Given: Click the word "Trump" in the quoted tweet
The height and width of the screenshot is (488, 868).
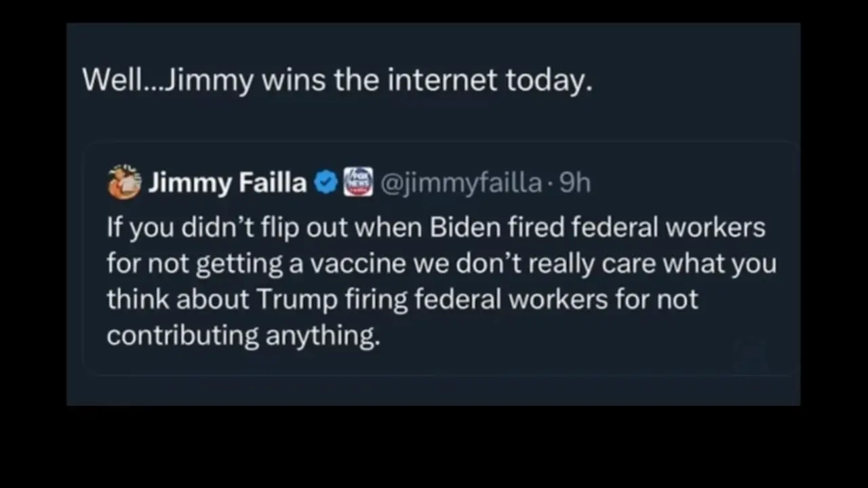Looking at the screenshot, I should [297, 300].
